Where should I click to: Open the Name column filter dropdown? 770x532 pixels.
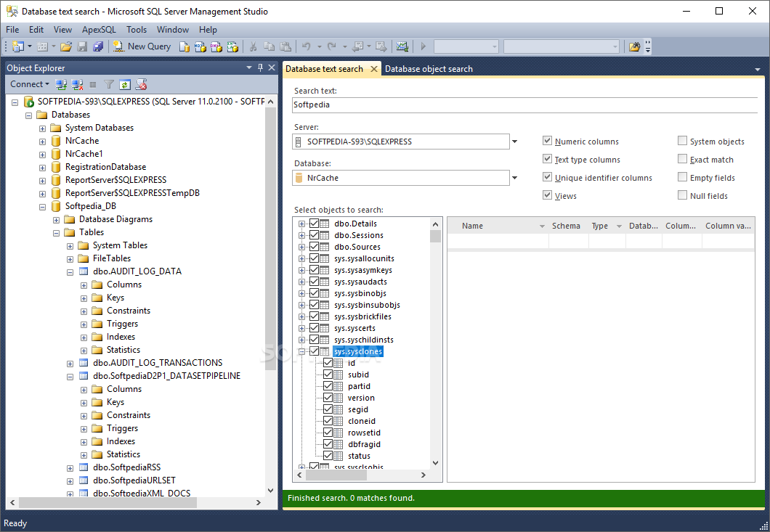542,226
